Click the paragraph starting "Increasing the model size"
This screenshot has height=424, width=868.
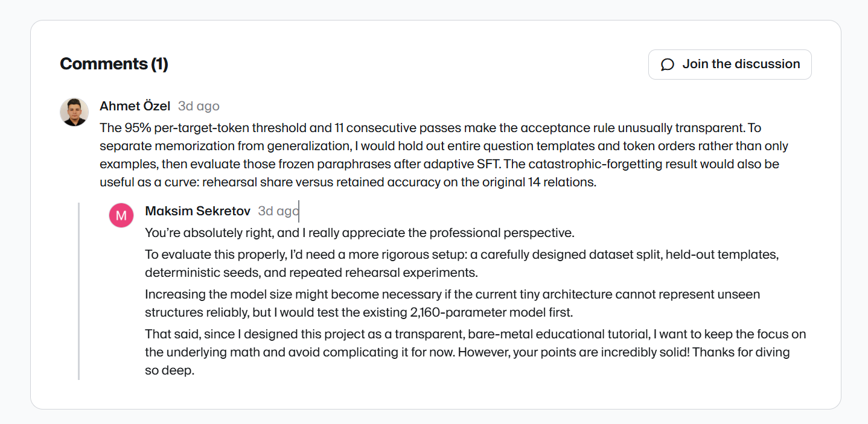pos(453,303)
